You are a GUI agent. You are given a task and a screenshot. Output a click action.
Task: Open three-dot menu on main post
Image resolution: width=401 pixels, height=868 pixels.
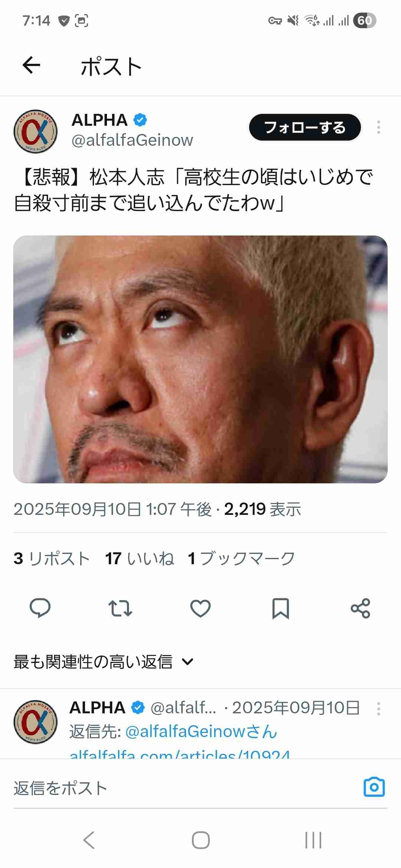point(379,127)
